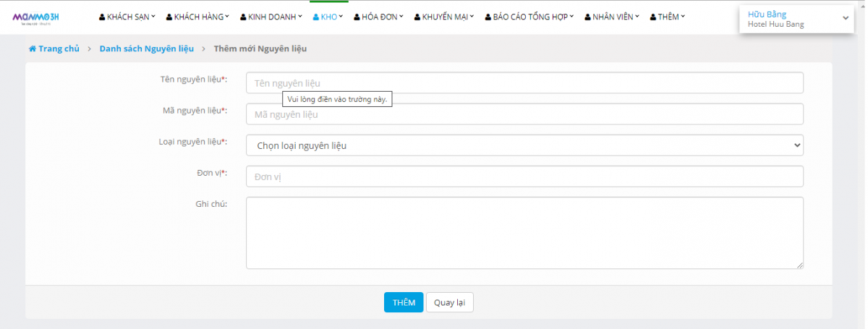Focus the Tên nguyên liệu field
The width and height of the screenshot is (868, 329).
(x=524, y=83)
